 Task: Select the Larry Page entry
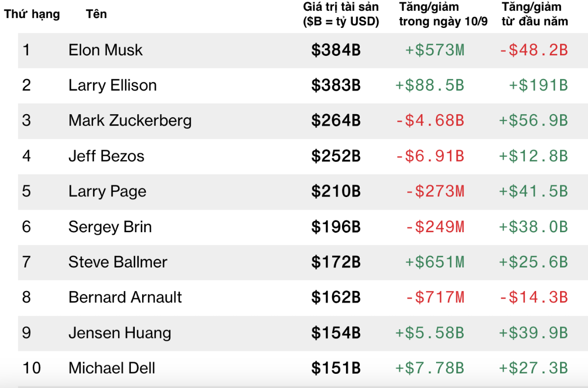(x=107, y=192)
